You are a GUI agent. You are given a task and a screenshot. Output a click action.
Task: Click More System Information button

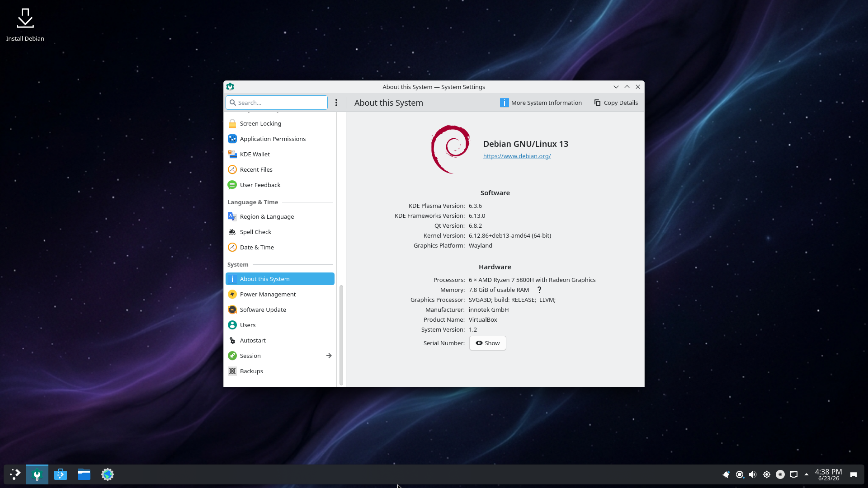[541, 103]
